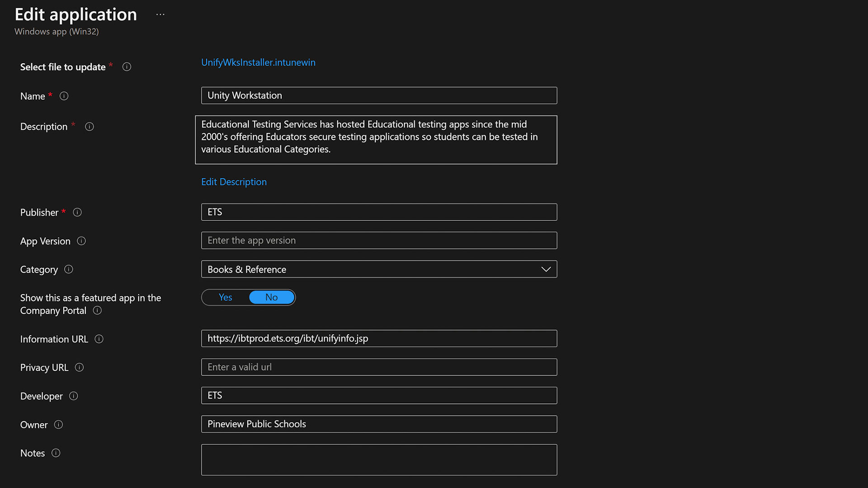Viewport: 868px width, 488px height.
Task: Set featured app toggle to No
Action: [272, 297]
